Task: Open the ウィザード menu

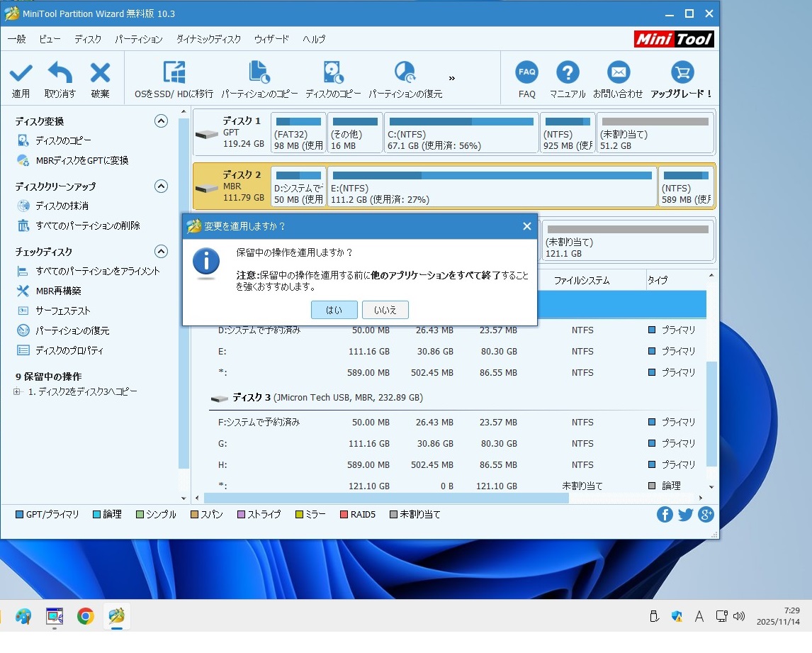Action: click(x=271, y=39)
